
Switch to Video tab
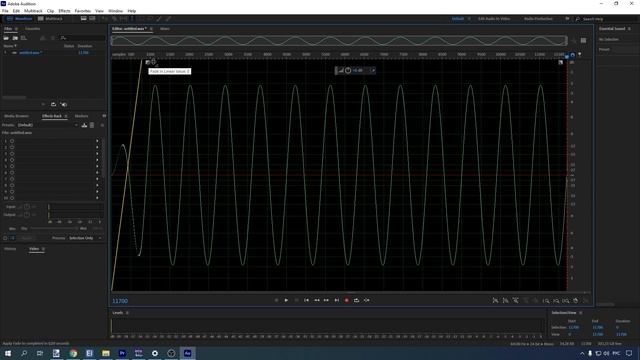coord(34,249)
